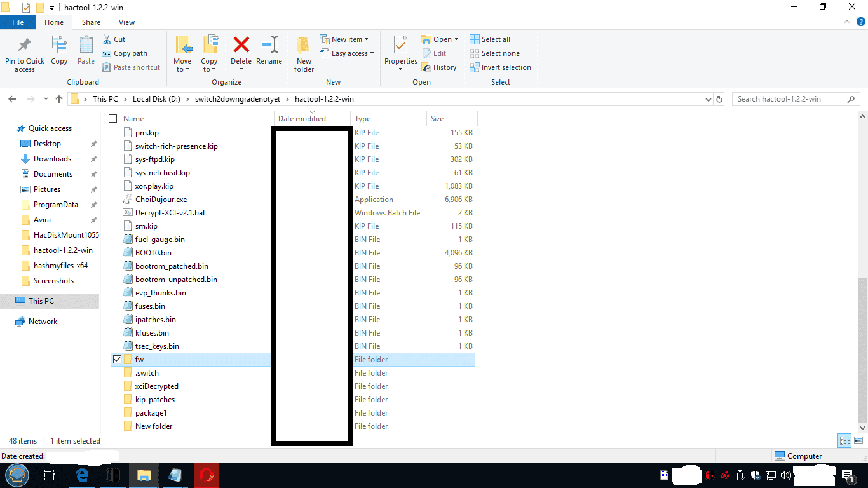Screen dimensions: 868x488
Task: Click Move to in ribbon
Action: tap(182, 53)
